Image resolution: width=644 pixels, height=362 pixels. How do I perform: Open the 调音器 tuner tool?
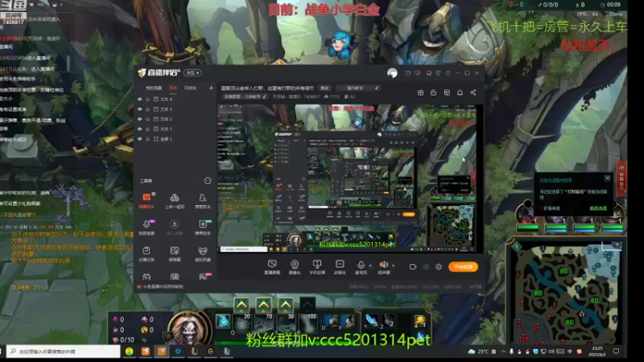tap(175, 254)
